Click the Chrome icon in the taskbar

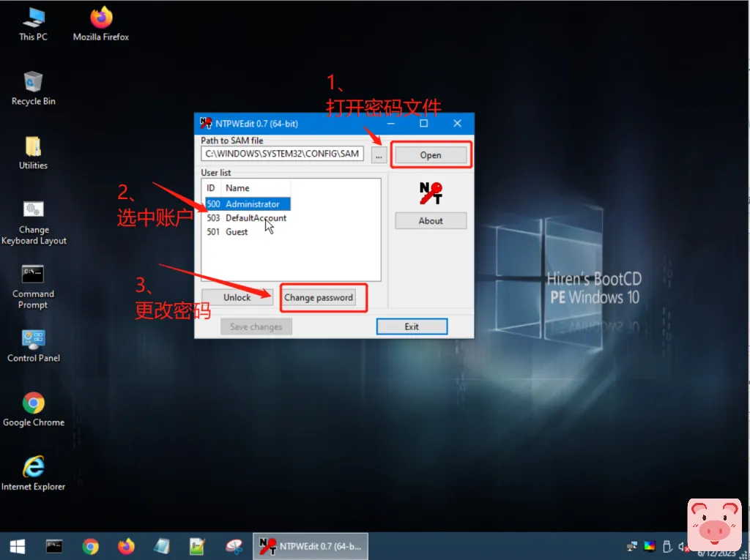(x=90, y=546)
